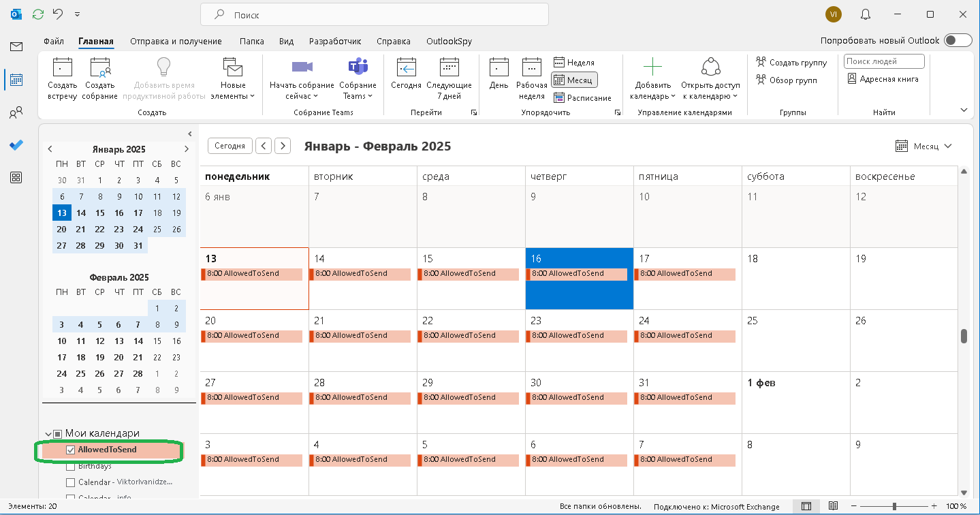980x515 pixels.
Task: Select 1 фев day cell
Action: (x=795, y=403)
